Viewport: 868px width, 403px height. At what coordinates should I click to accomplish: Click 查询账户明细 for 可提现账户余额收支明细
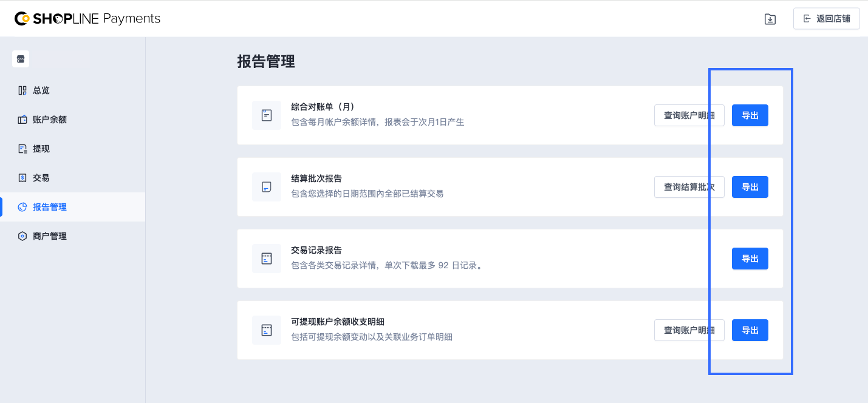tap(689, 330)
